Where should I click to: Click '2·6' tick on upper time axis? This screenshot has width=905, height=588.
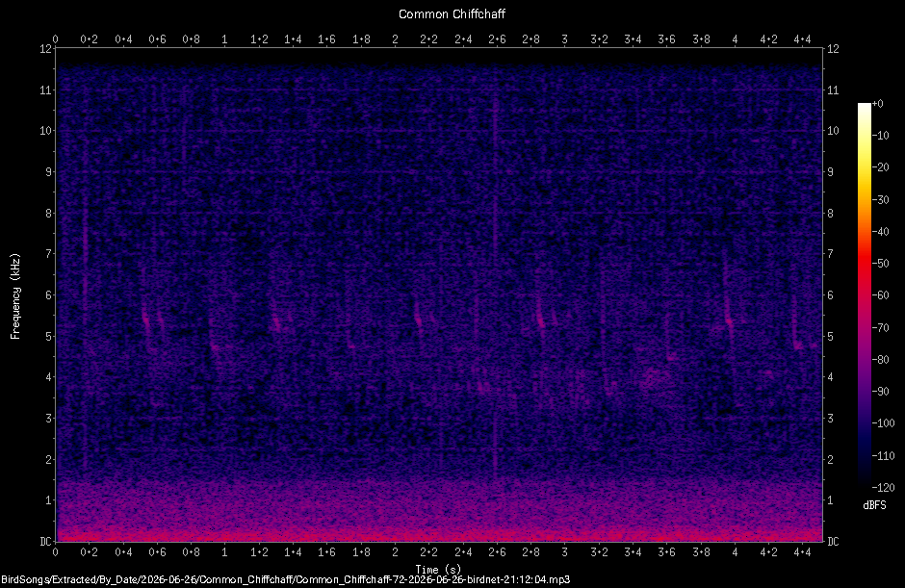[497, 39]
